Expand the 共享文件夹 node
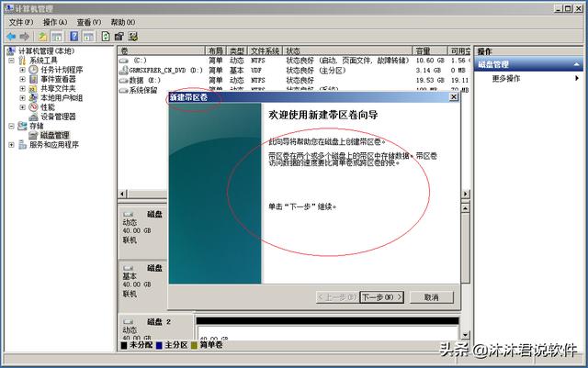 (x=22, y=88)
